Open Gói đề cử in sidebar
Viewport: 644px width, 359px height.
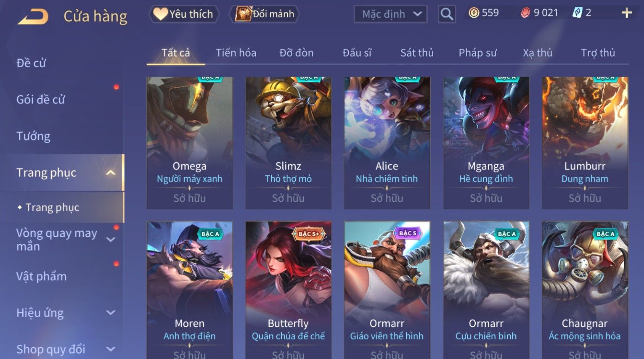click(x=41, y=100)
